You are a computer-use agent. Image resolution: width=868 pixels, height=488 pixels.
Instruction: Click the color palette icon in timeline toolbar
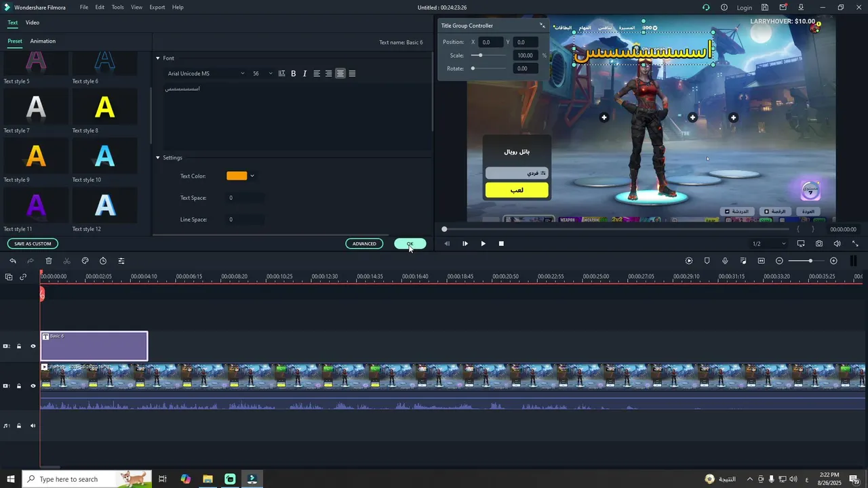pos(85,261)
